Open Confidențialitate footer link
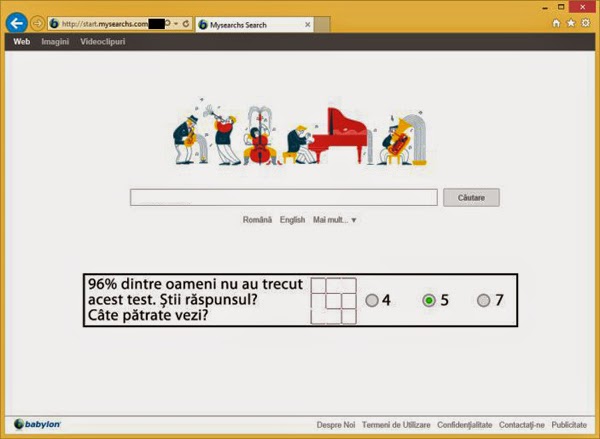 [465, 425]
